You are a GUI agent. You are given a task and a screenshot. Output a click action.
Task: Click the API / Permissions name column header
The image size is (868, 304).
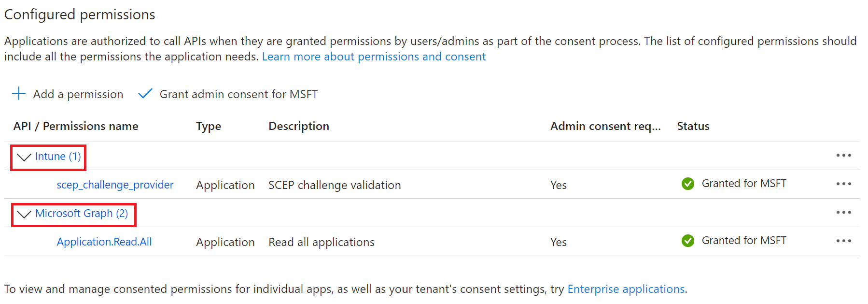click(76, 126)
